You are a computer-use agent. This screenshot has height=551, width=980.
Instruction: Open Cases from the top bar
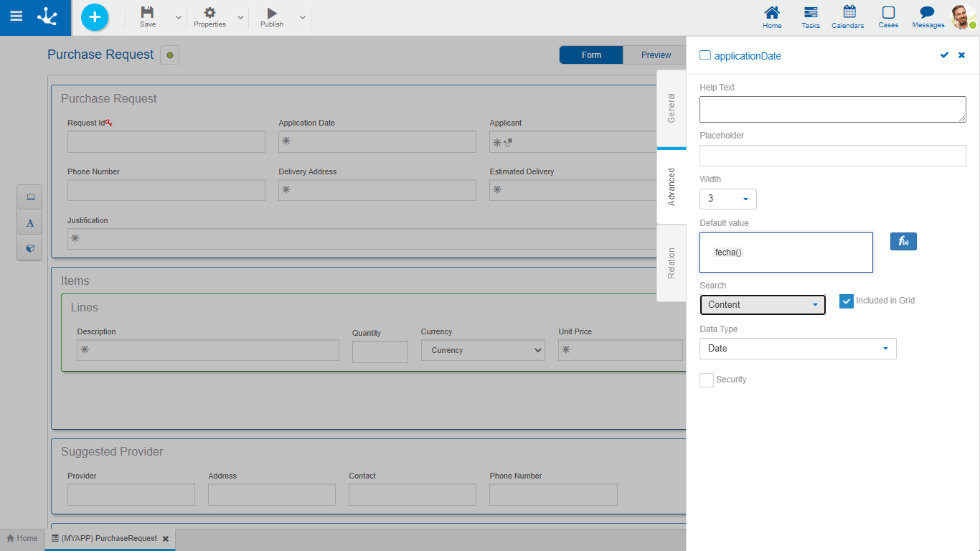[888, 17]
